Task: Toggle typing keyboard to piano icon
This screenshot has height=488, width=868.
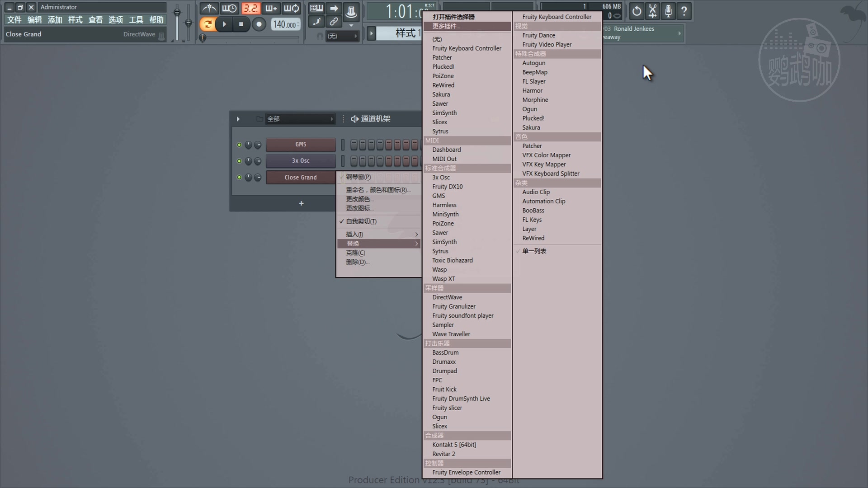Action: (316, 8)
